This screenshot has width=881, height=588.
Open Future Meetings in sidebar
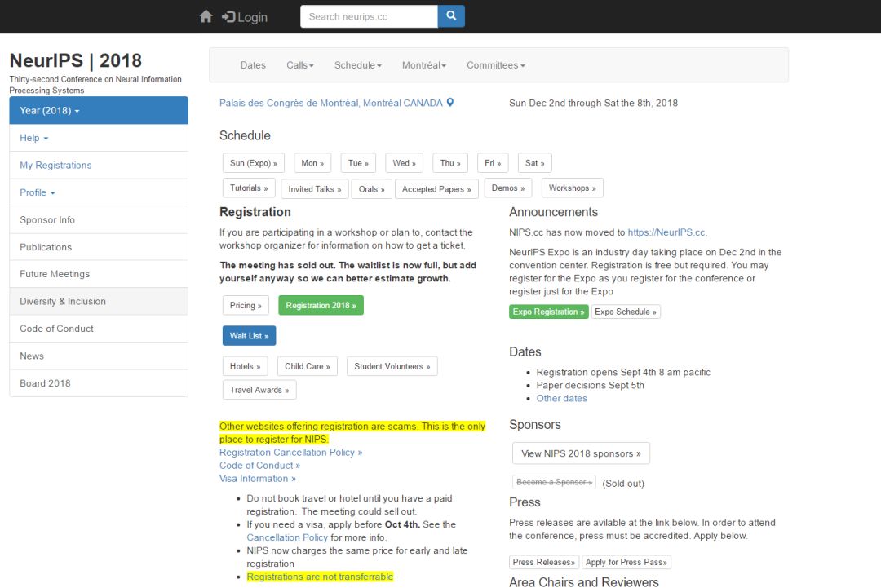point(99,274)
